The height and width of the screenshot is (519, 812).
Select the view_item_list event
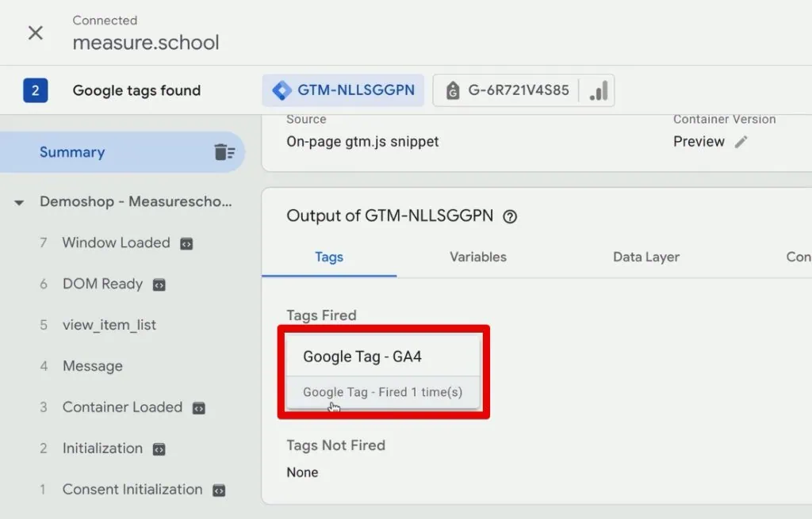click(x=109, y=325)
